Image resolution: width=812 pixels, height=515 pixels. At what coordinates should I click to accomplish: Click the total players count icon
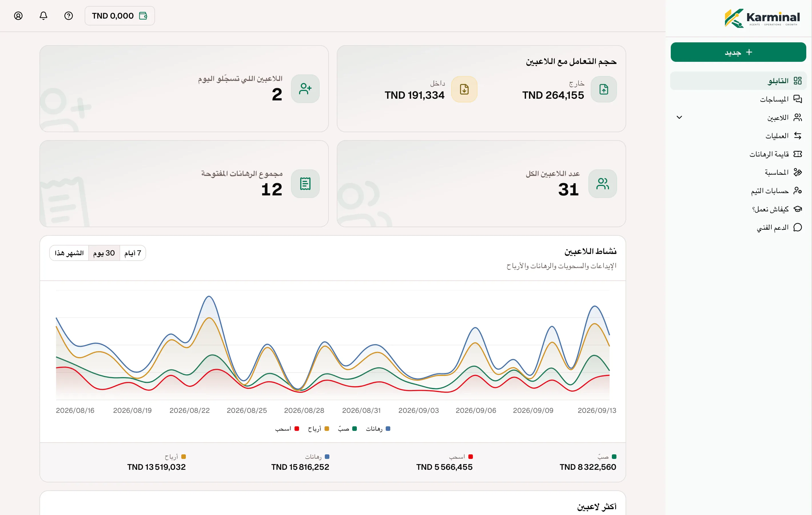(603, 184)
